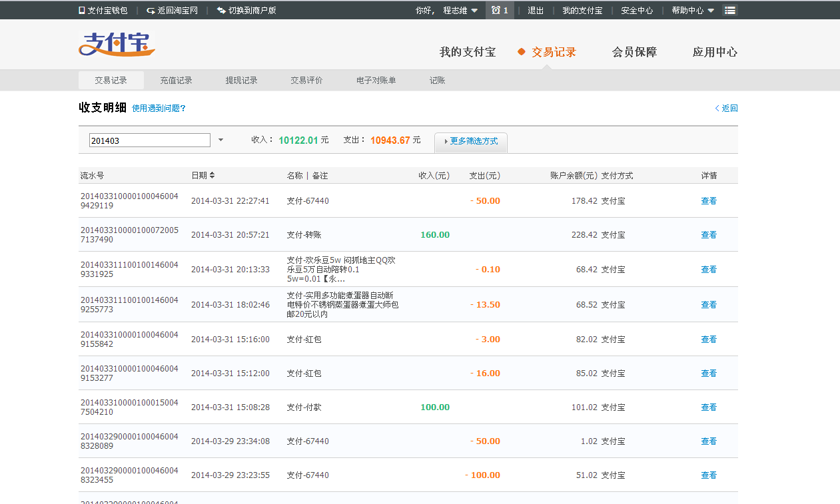Click the 返回淘宝网 return arrow icon
The width and height of the screenshot is (840, 504).
pyautogui.click(x=151, y=11)
